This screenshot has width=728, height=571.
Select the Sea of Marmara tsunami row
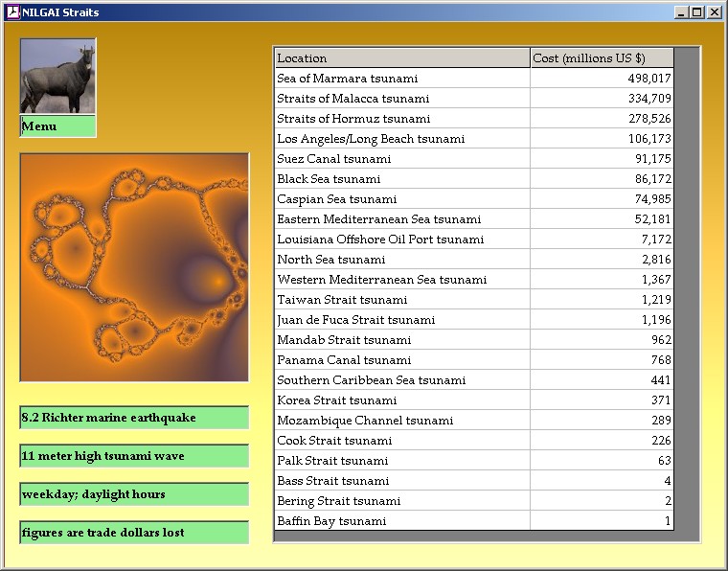click(401, 79)
